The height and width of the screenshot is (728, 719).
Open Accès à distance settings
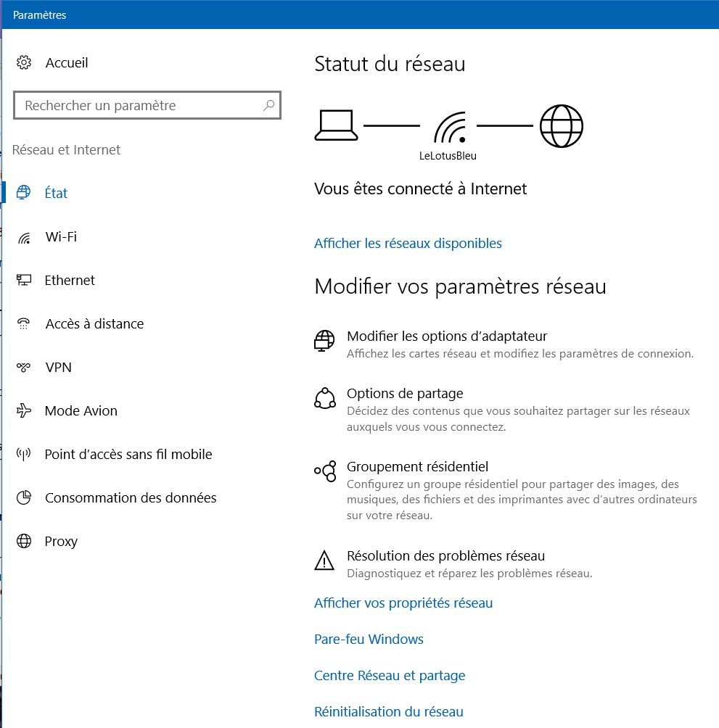click(94, 323)
